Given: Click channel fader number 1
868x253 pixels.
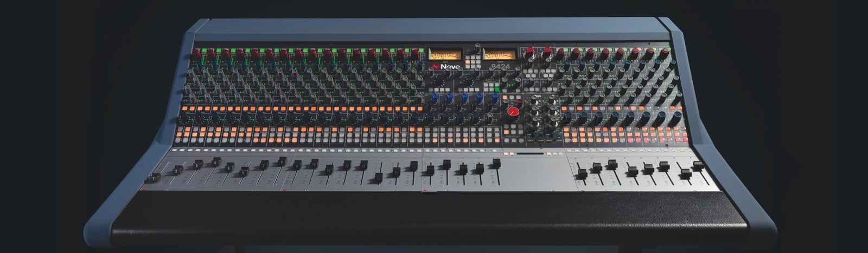Looking at the screenshot, I should (x=154, y=178).
